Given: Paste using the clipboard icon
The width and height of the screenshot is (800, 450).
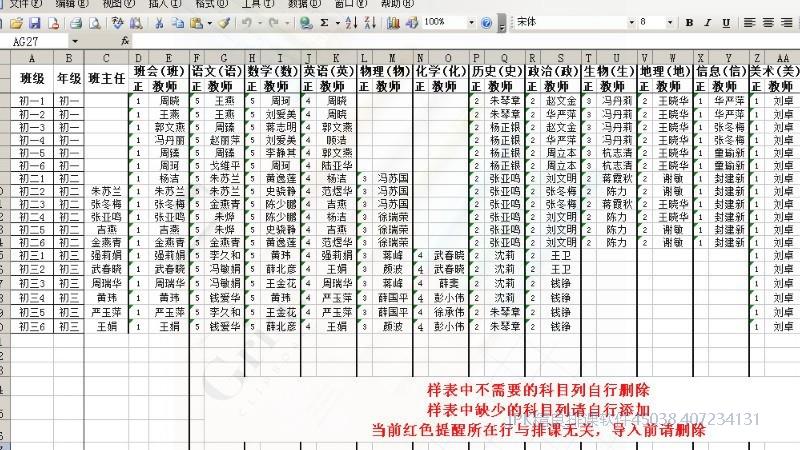Looking at the screenshot, I should [x=196, y=23].
